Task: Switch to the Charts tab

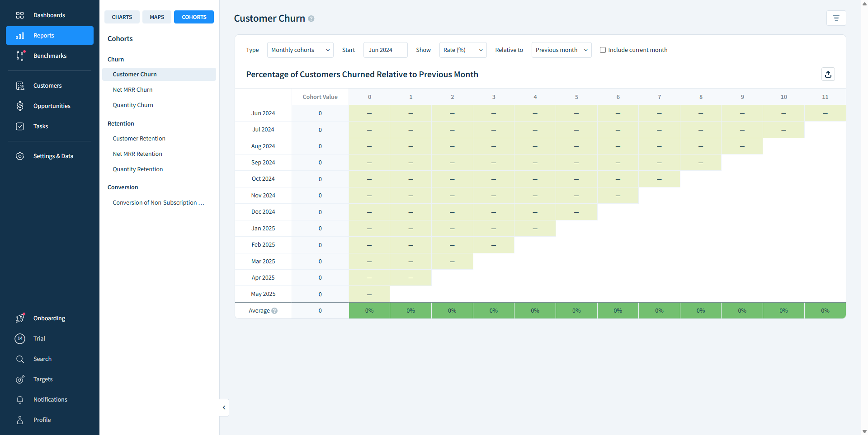Action: (122, 17)
